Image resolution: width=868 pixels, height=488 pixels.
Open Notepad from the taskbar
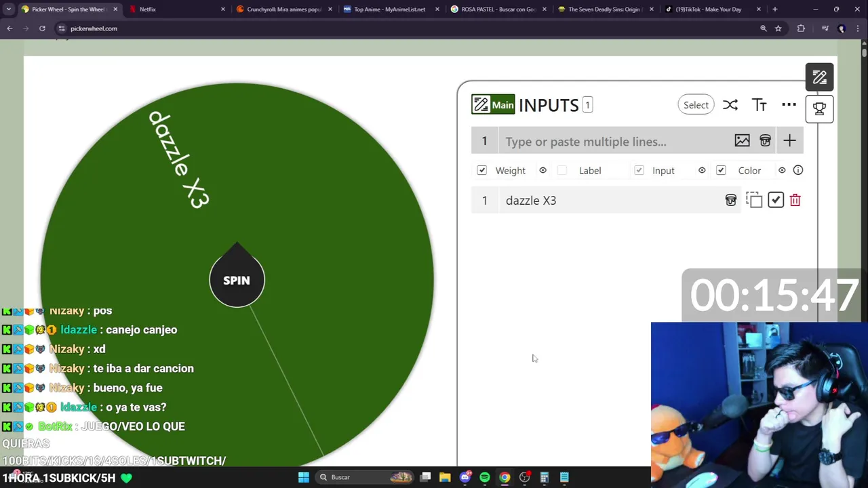[x=564, y=477]
